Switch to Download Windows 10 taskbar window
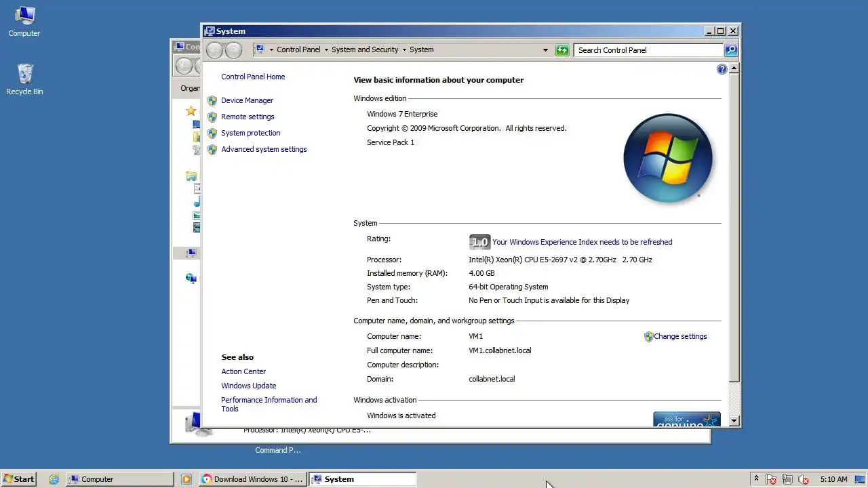 (252, 479)
